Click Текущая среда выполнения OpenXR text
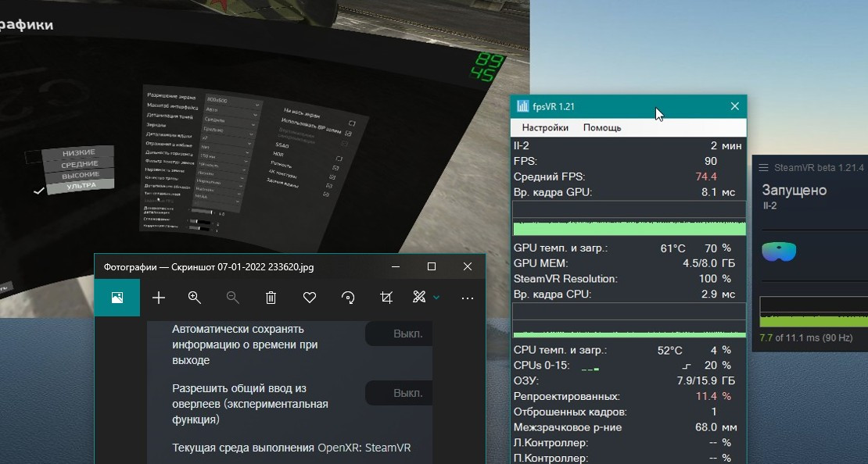868x464 pixels. coord(292,448)
